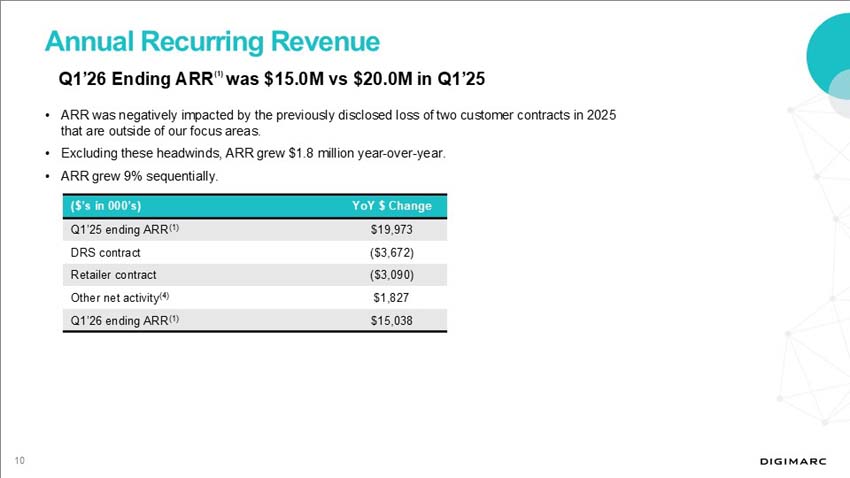This screenshot has width=850, height=478.
Task: Select the 'DRS contract' row label
Action: pyautogui.click(x=105, y=253)
